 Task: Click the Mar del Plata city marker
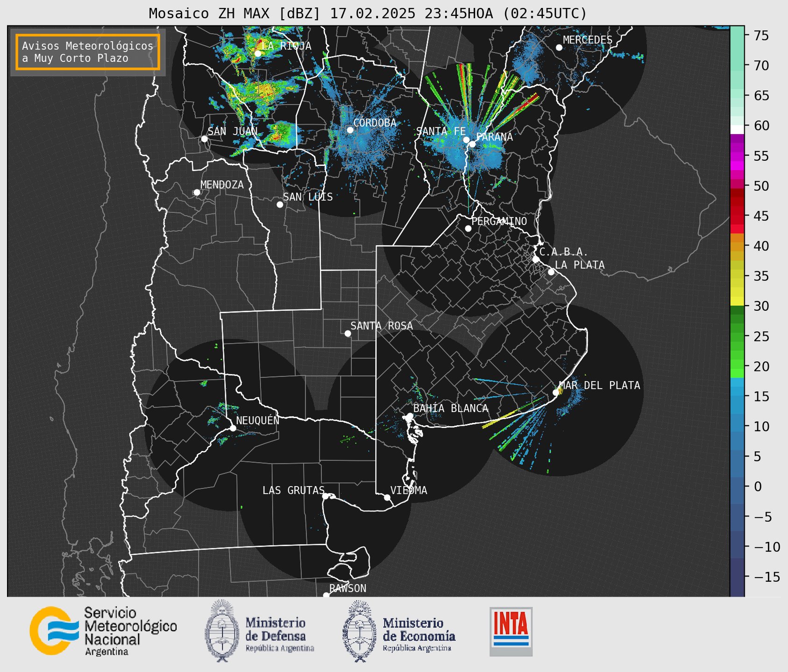(x=556, y=393)
